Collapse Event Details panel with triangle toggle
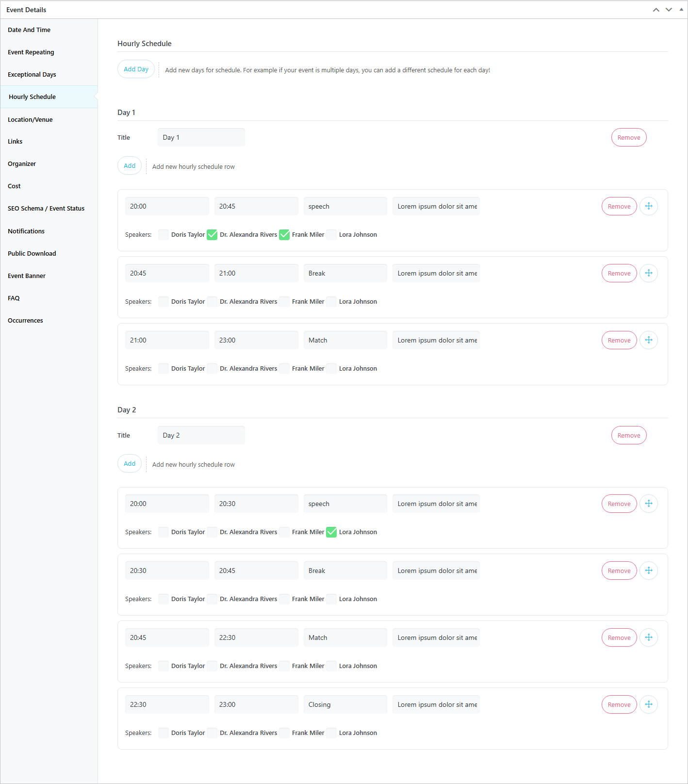 681,10
